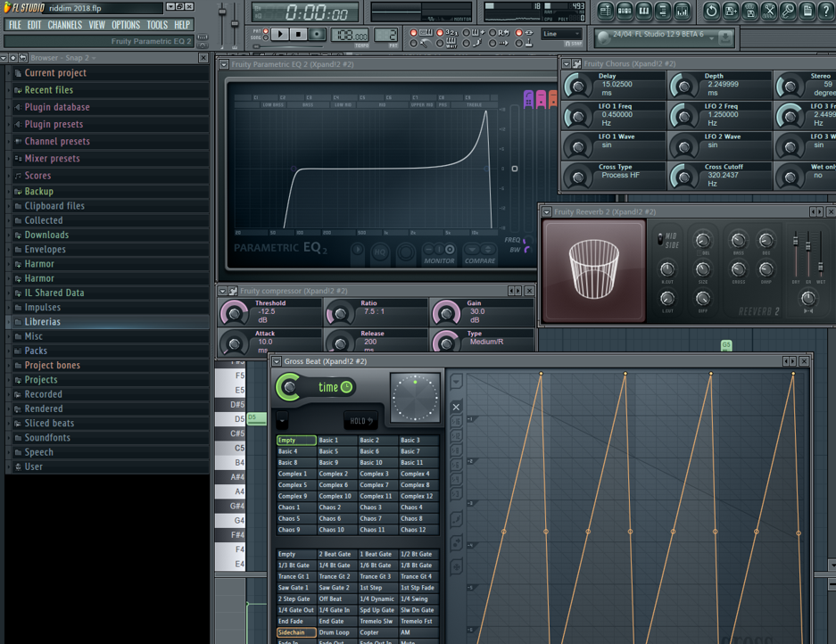
Task: Click the help question mark icon
Action: pos(826,10)
